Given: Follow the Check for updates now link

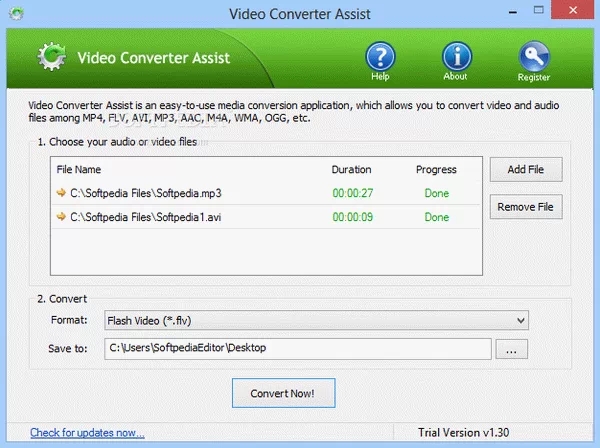Looking at the screenshot, I should [x=87, y=433].
